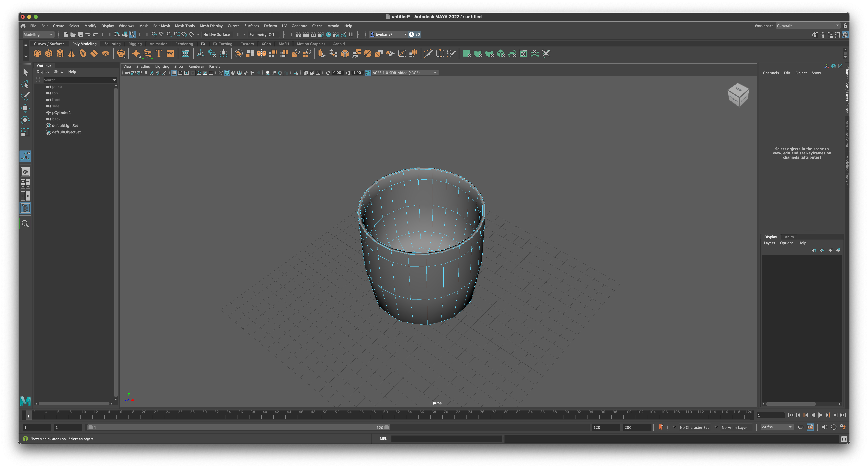This screenshot has height=468, width=868.
Task: Select the Paint Selection tool
Action: [x=25, y=96]
